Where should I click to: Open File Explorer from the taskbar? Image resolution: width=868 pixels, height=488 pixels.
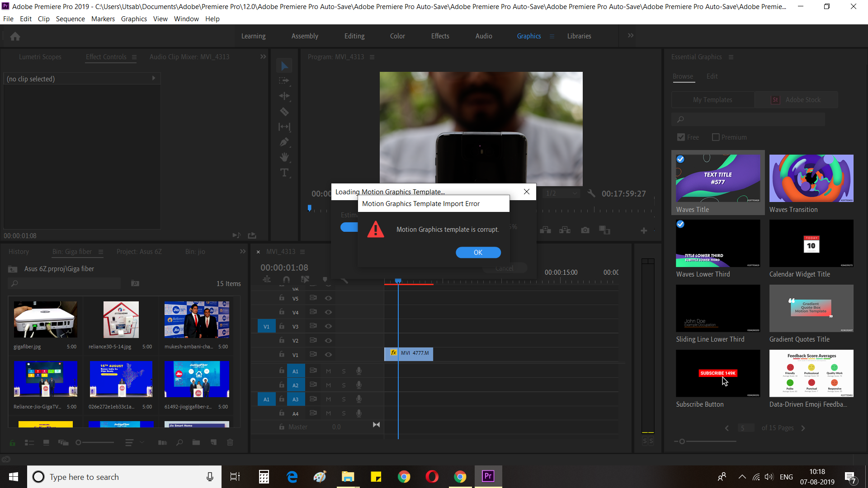348,476
